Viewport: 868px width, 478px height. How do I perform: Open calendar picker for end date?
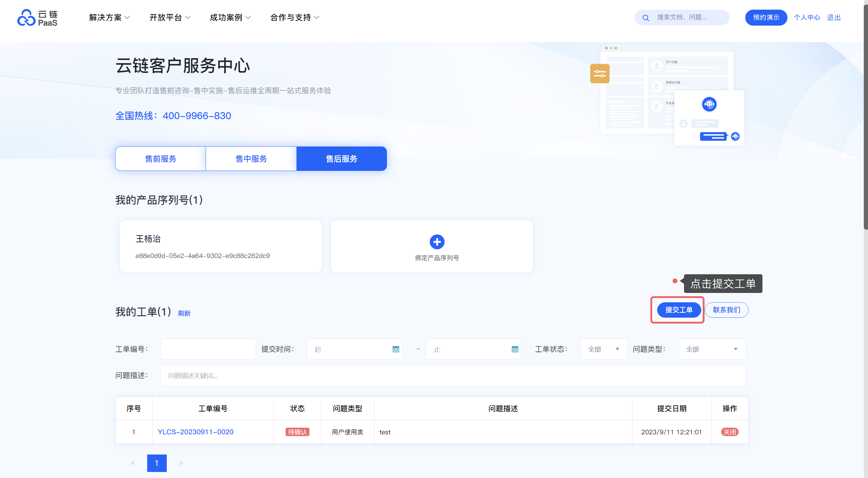(515, 349)
